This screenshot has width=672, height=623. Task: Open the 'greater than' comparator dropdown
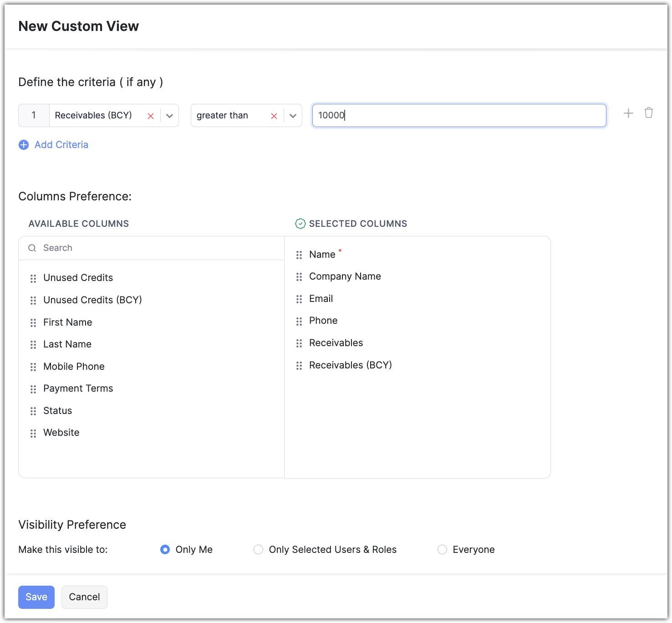[x=293, y=116]
